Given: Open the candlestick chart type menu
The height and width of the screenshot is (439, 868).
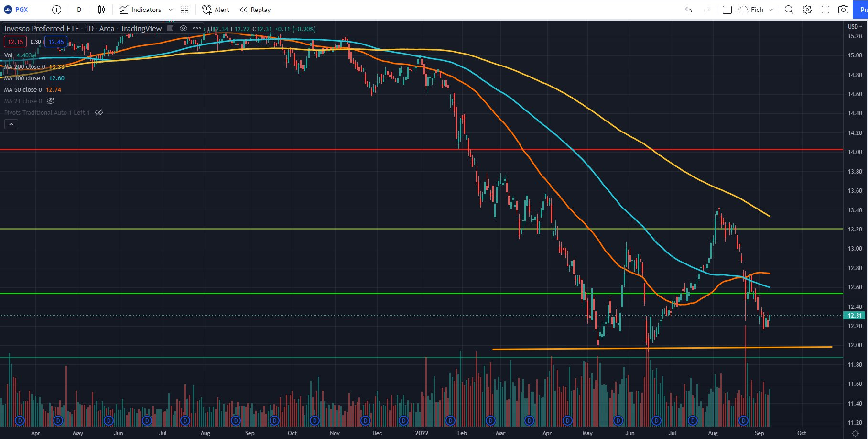Looking at the screenshot, I should 101,10.
